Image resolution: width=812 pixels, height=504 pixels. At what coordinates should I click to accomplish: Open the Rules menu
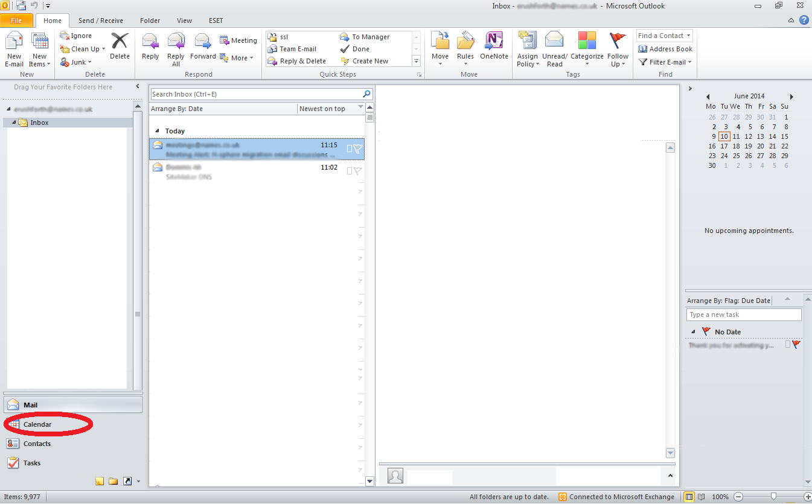(465, 49)
